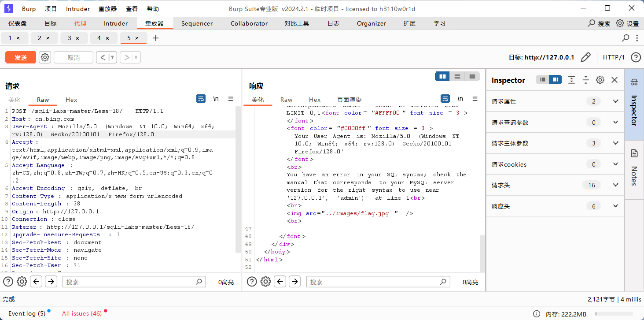Open history dropdown next to back arrow

click(113, 57)
